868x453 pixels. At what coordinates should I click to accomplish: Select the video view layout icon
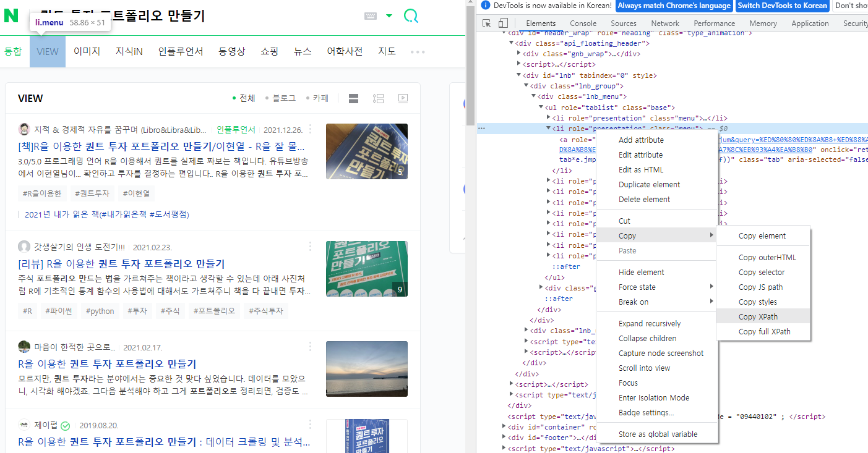403,98
